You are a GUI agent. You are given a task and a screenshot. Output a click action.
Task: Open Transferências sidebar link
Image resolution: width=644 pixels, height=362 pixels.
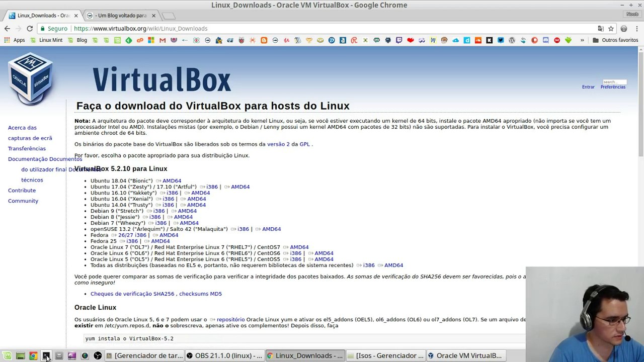pos(27,149)
